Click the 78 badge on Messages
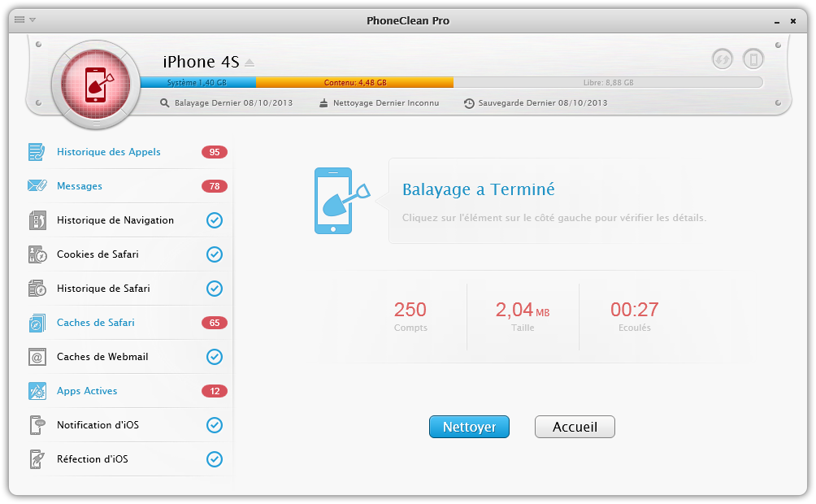 (x=215, y=186)
